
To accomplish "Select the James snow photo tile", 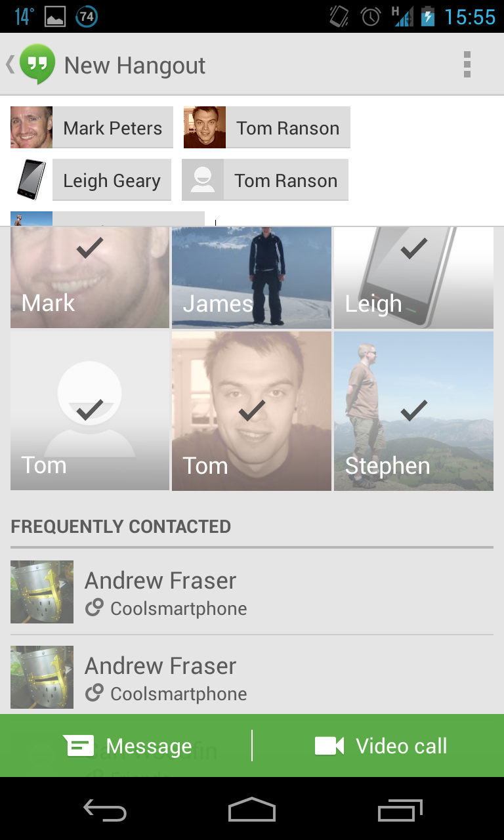I will [251, 277].
